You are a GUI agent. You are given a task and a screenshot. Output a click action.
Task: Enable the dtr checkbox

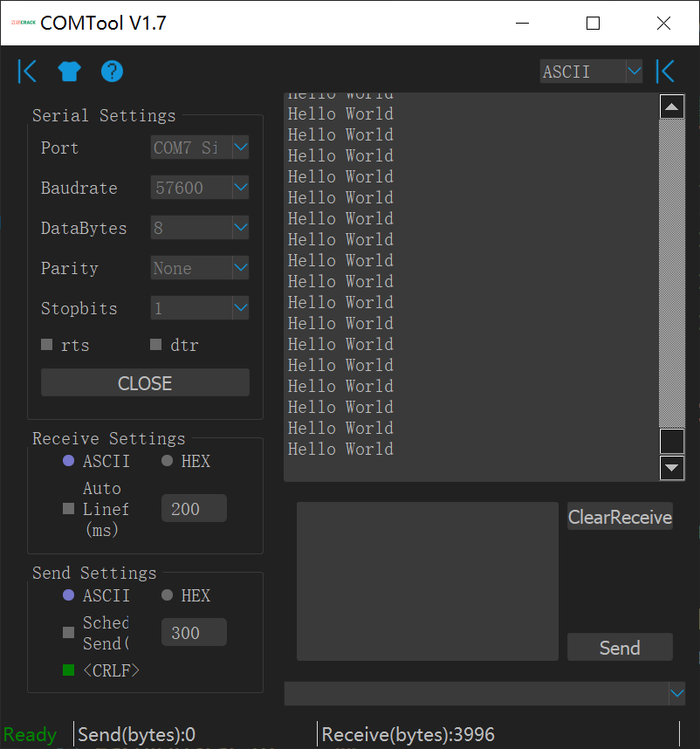(x=156, y=345)
